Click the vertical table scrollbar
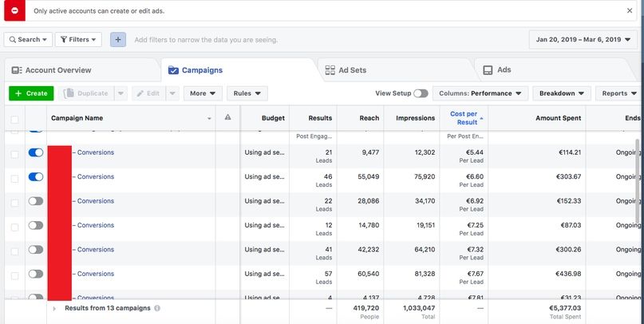 638,180
